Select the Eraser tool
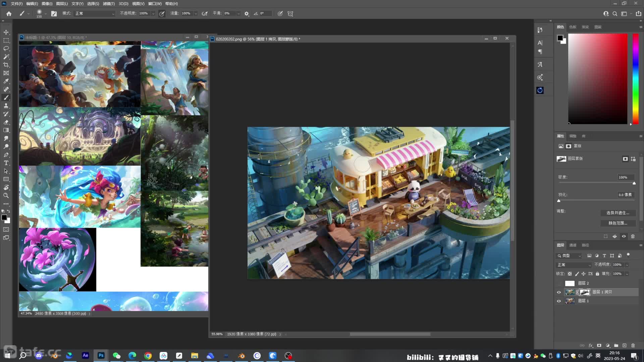The width and height of the screenshot is (644, 362). (x=6, y=122)
